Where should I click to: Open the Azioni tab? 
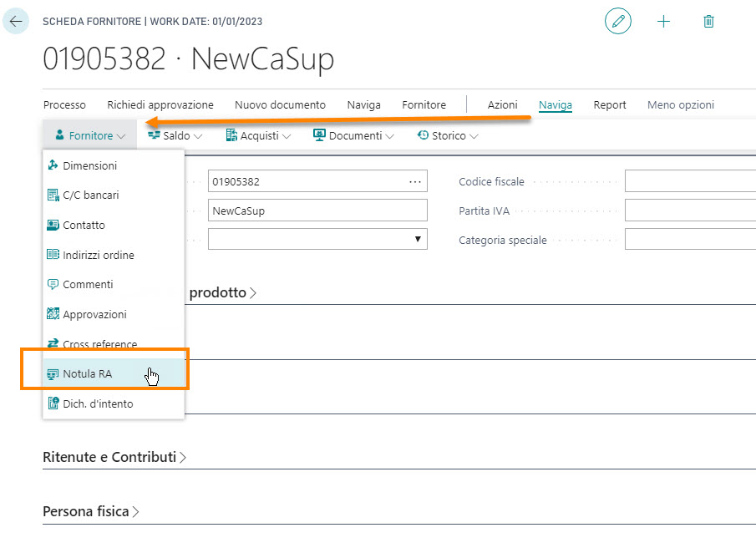click(502, 105)
